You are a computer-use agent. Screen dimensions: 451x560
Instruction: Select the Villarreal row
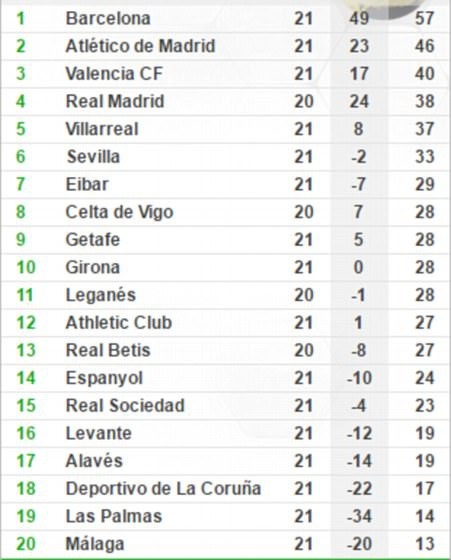[x=225, y=129]
